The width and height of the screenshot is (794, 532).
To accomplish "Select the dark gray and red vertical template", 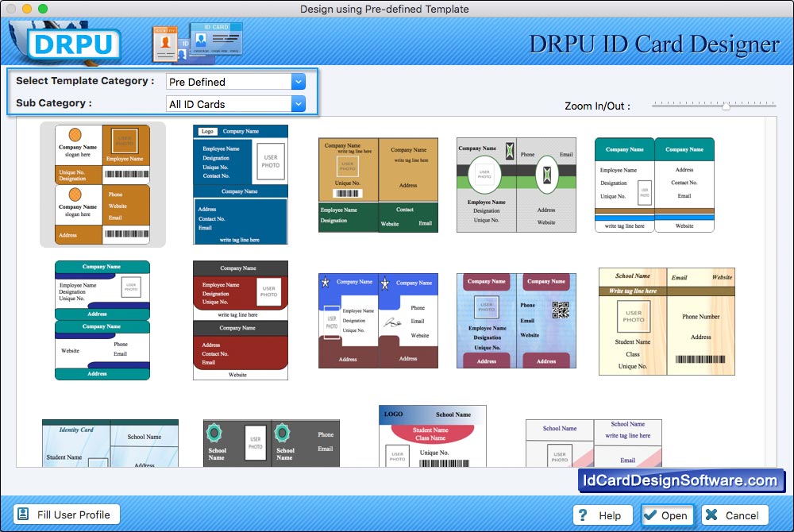I will (x=240, y=321).
